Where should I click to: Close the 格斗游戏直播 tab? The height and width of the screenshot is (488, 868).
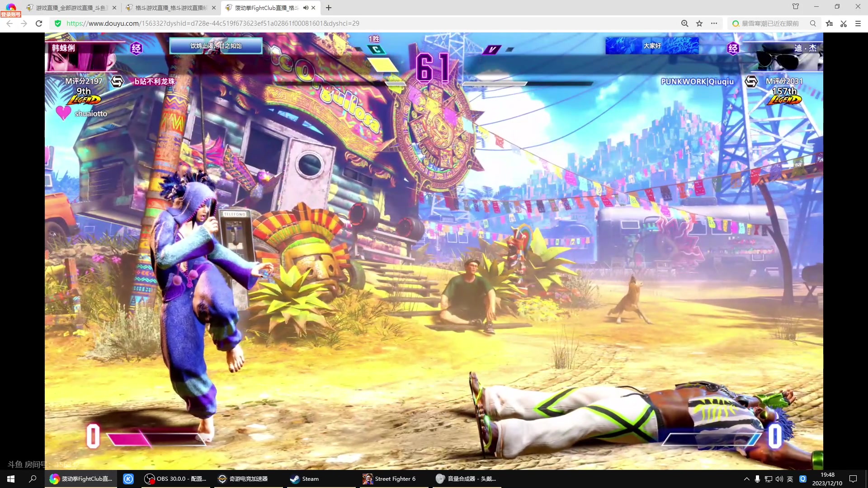[214, 8]
